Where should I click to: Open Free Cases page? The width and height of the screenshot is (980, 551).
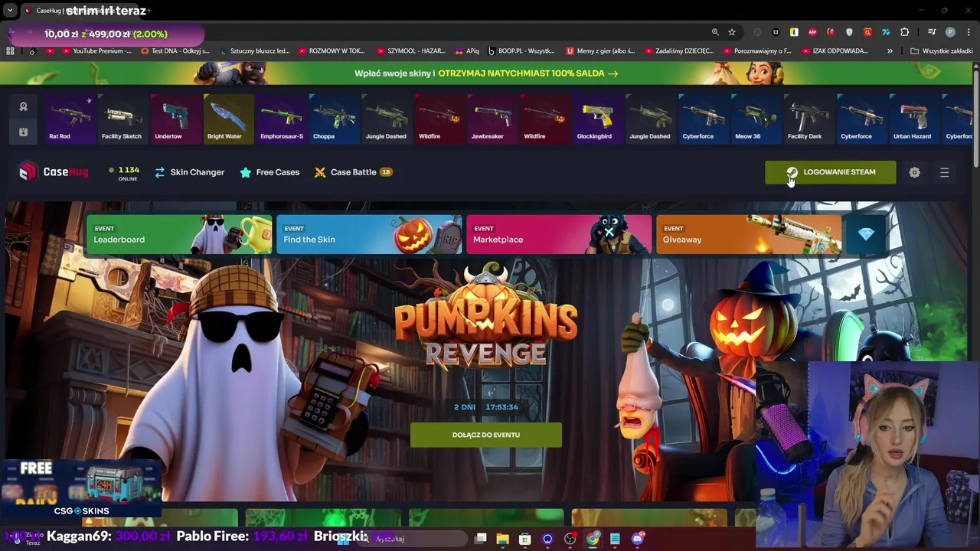pyautogui.click(x=269, y=172)
